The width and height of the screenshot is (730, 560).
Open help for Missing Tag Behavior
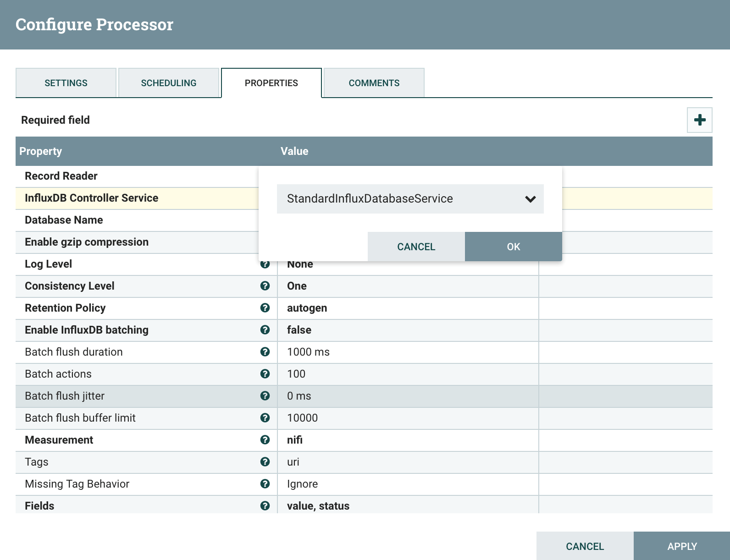tap(265, 484)
